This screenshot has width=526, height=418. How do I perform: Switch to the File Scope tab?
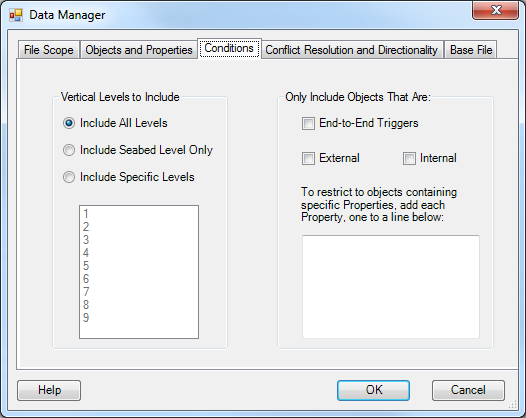[x=49, y=50]
